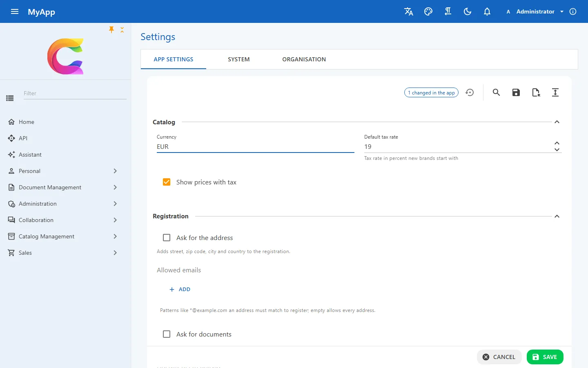588x368 pixels.
Task: Click the info icon in the header
Action: click(x=573, y=11)
